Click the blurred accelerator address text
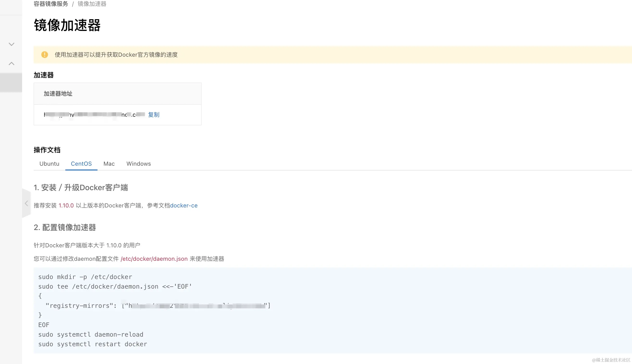 click(x=94, y=115)
